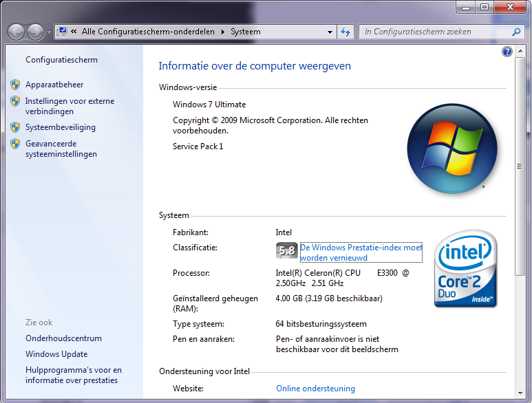Click the magnifier search icon
The width and height of the screenshot is (532, 403).
pyautogui.click(x=516, y=32)
